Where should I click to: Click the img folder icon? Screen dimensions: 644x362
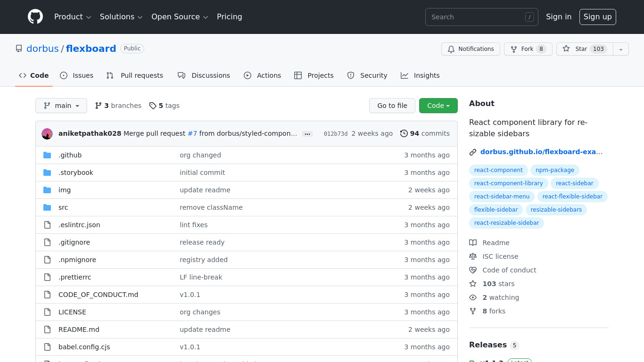coord(47,190)
